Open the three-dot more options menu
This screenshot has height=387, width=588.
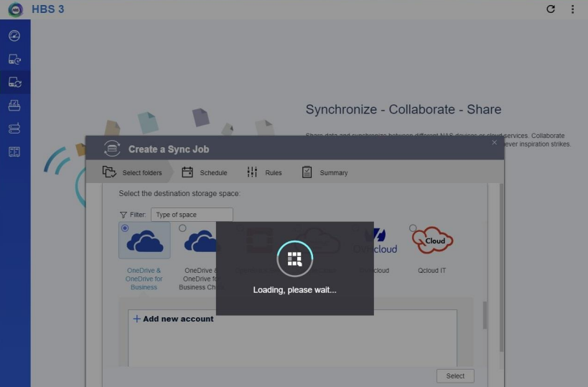572,9
